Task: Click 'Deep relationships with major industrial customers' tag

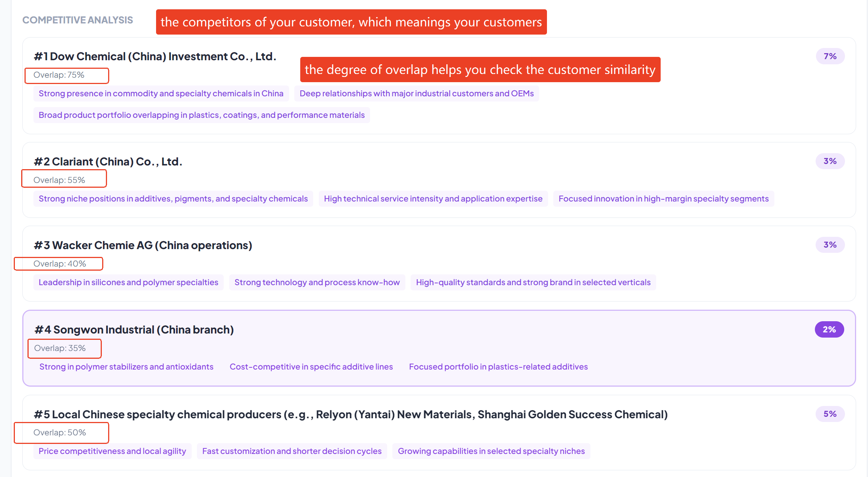Action: [x=417, y=93]
